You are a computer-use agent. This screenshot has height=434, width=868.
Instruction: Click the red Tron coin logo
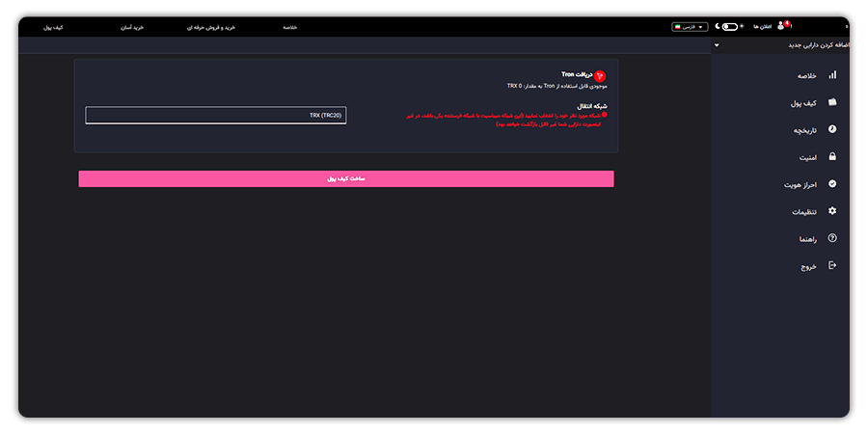pos(600,76)
